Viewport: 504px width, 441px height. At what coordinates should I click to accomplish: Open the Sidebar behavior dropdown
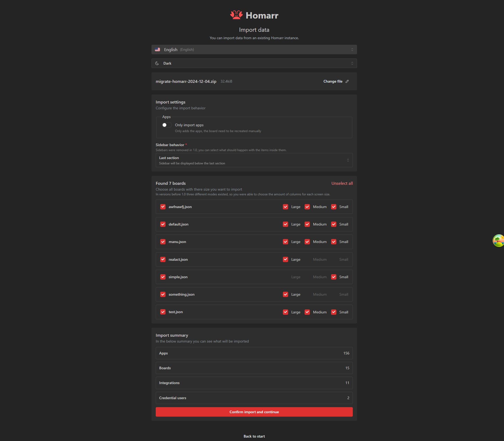(254, 160)
